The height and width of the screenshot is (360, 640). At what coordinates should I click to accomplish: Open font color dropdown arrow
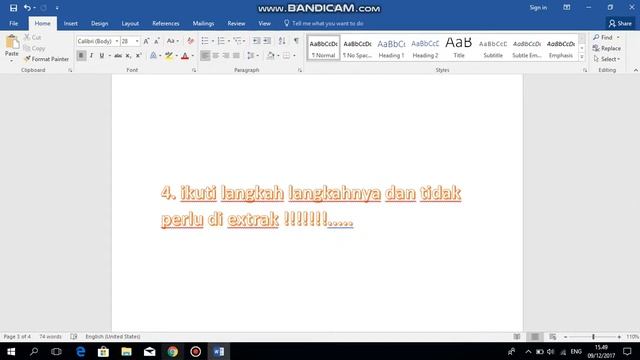[x=193, y=56]
